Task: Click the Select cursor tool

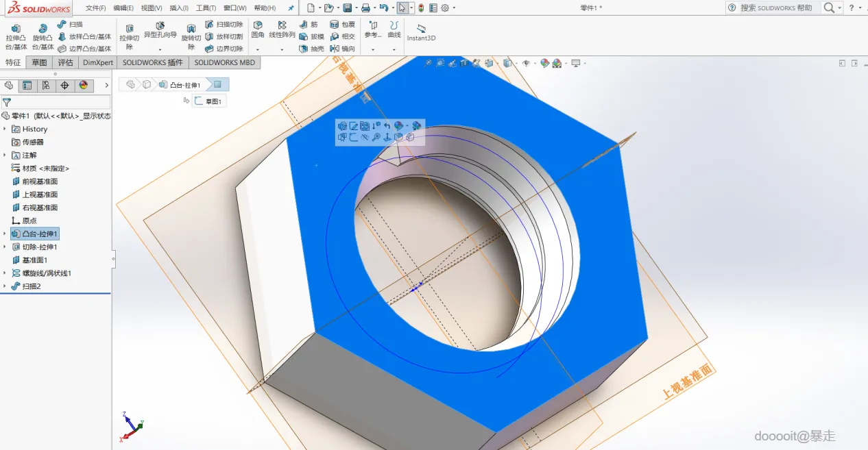Action: (x=402, y=8)
